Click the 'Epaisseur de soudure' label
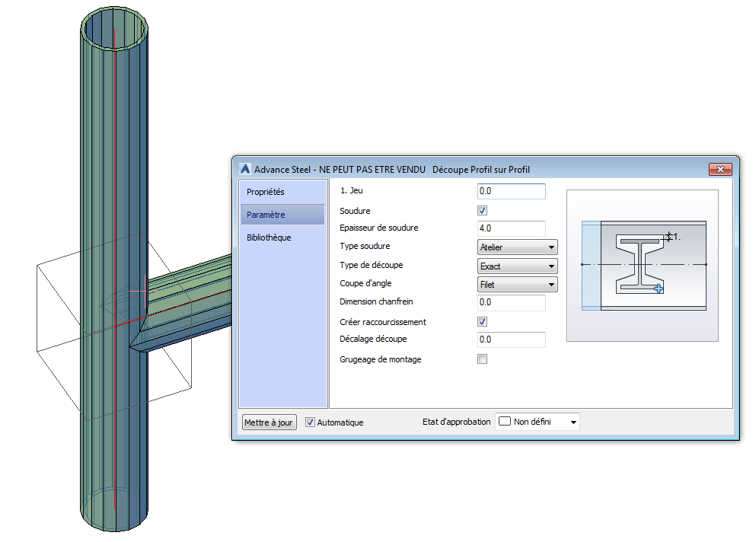The width and height of the screenshot is (756, 542). 378,228
